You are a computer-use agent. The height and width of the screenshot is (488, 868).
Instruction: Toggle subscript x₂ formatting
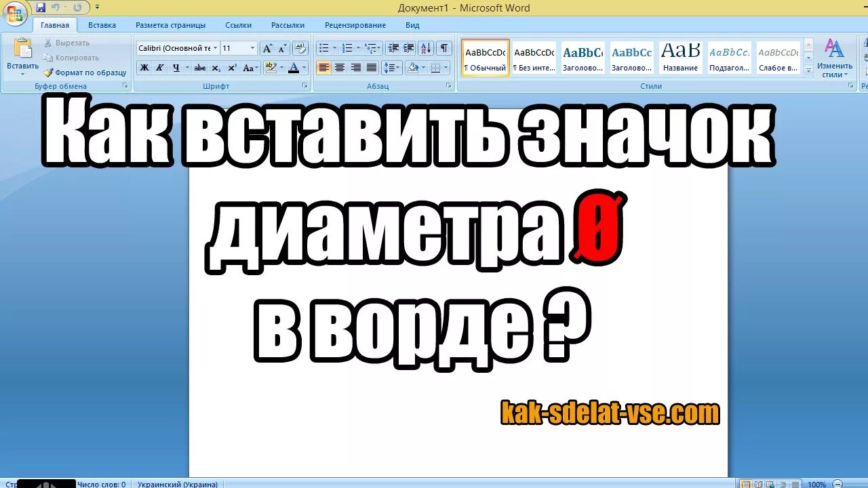(x=216, y=68)
